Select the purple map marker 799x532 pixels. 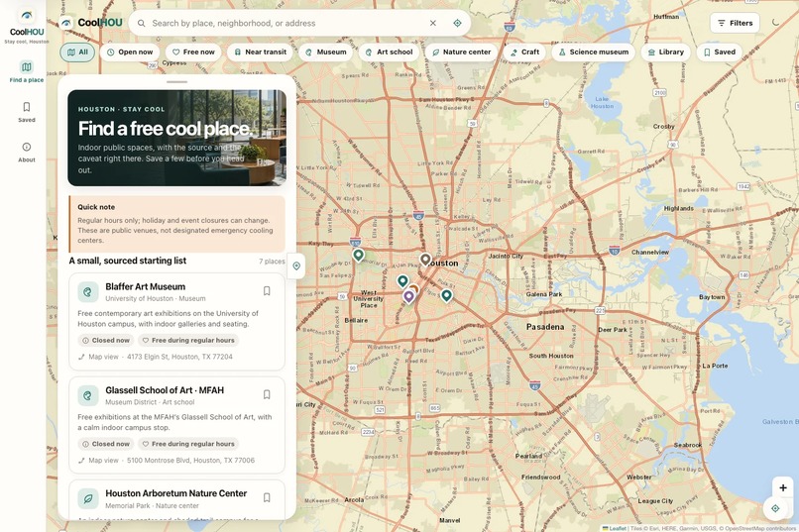[408, 296]
